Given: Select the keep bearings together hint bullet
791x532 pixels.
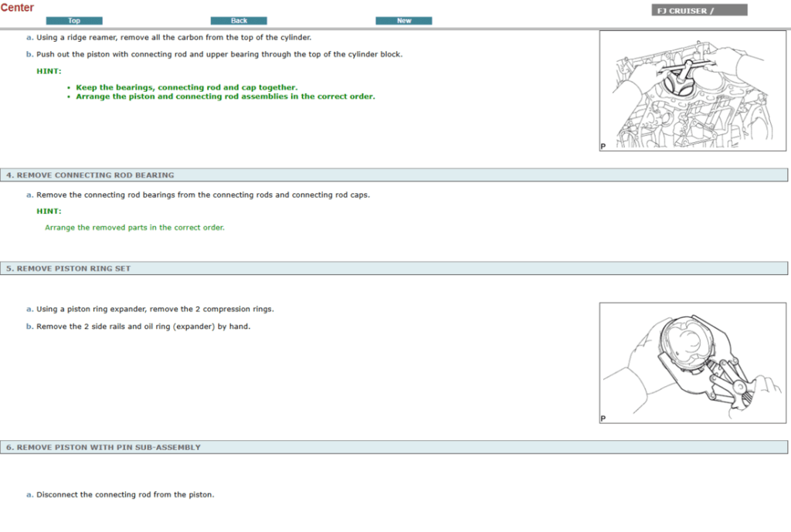Looking at the screenshot, I should [x=186, y=87].
